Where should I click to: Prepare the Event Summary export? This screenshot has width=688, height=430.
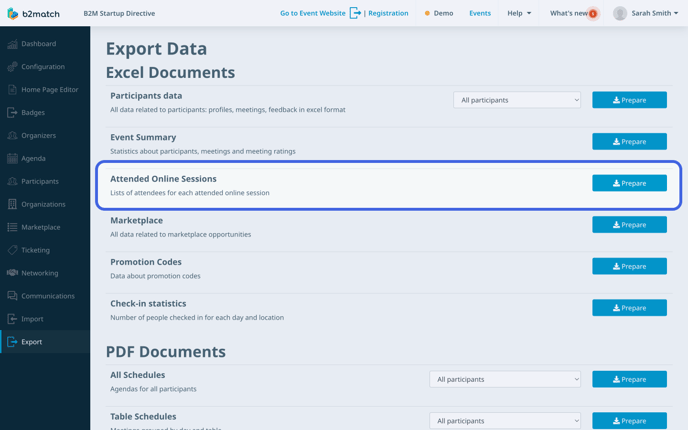[629, 142]
